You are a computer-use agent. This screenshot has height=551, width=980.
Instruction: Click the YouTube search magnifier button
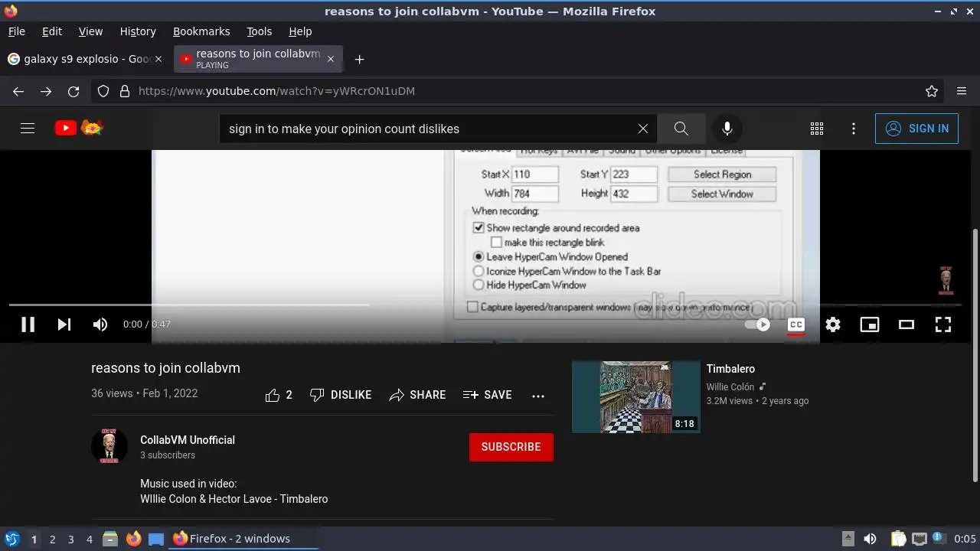[681, 129]
